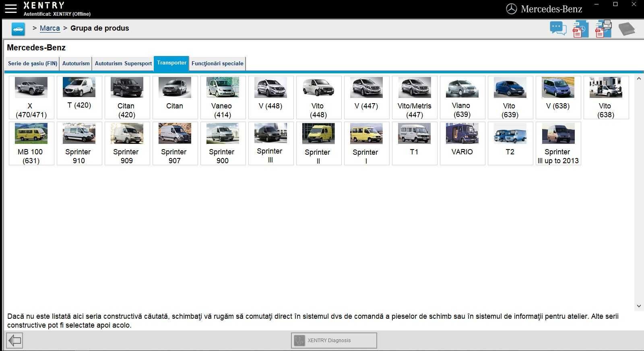
Task: Select the Sprinter 907 model
Action: (x=175, y=143)
